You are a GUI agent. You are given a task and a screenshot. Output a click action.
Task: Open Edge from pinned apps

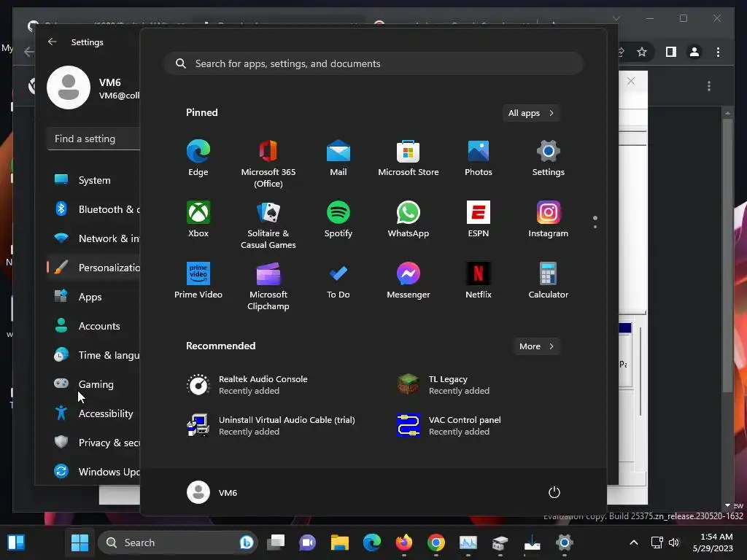pyautogui.click(x=198, y=158)
